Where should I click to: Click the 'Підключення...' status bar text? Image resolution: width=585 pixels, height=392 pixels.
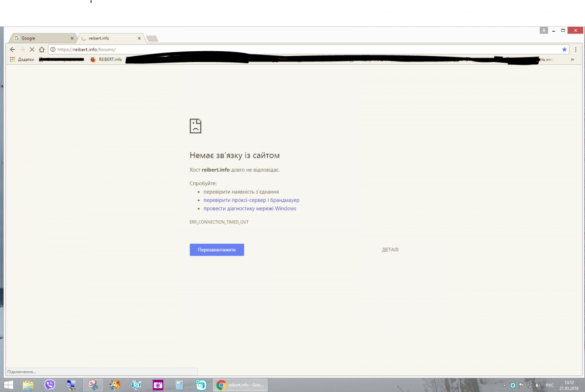point(21,372)
